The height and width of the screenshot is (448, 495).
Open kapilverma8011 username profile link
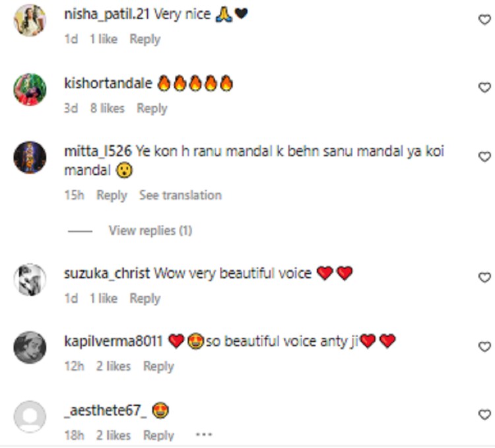point(114,341)
